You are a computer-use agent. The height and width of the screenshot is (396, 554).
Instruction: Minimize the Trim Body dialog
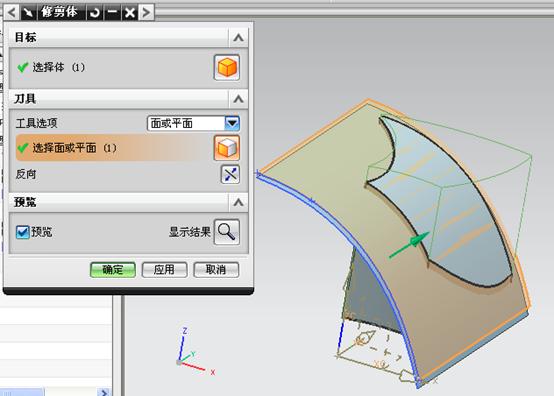coord(112,12)
